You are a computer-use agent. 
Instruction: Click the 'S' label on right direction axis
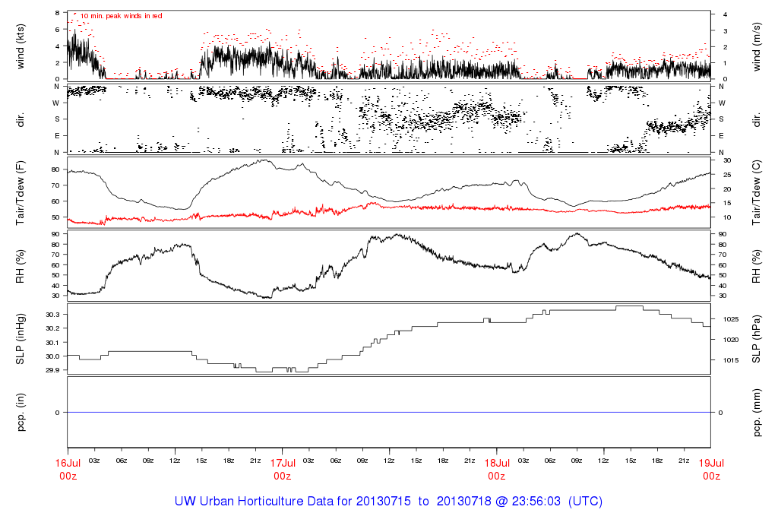[722, 119]
